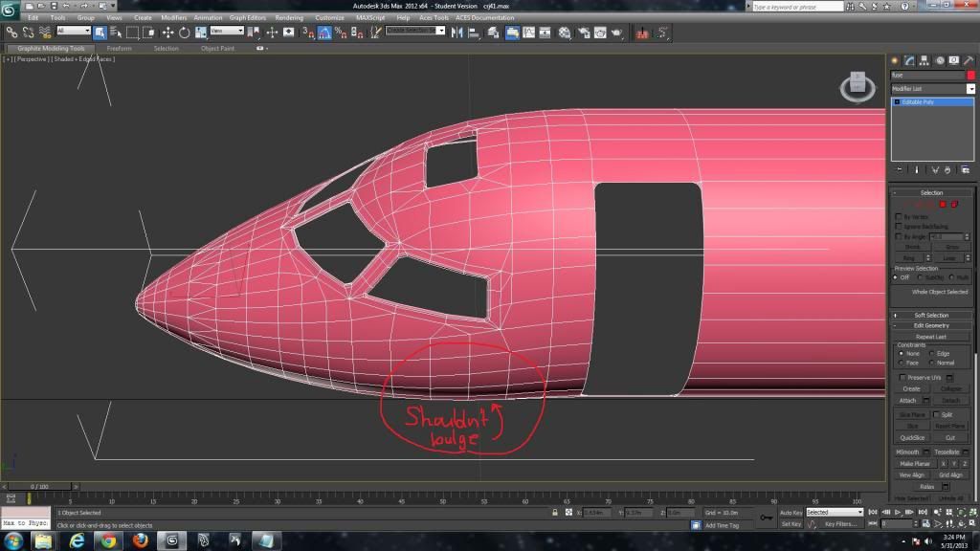Open the Modifiers menu
980x551 pixels.
[x=173, y=17]
